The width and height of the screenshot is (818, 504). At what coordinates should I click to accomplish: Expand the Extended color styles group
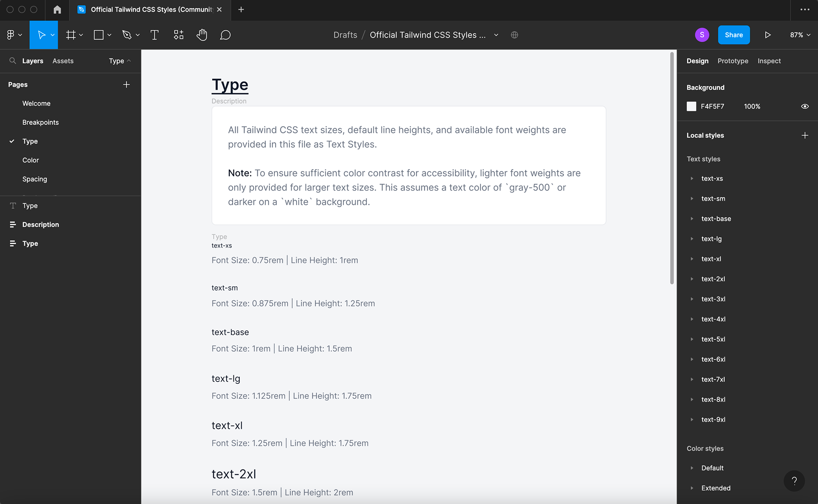(692, 488)
